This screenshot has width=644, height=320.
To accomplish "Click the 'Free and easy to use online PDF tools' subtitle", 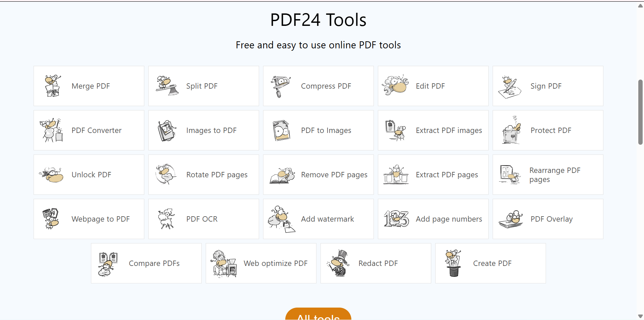I will click(318, 45).
